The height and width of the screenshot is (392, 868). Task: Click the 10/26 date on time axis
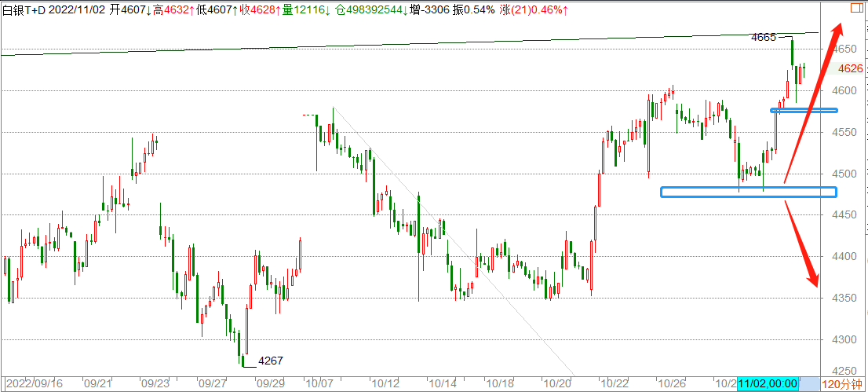672,383
